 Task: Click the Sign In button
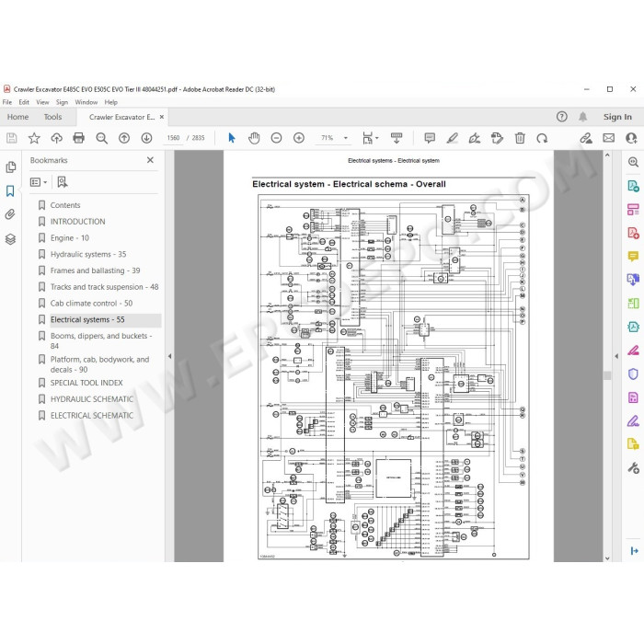(617, 117)
